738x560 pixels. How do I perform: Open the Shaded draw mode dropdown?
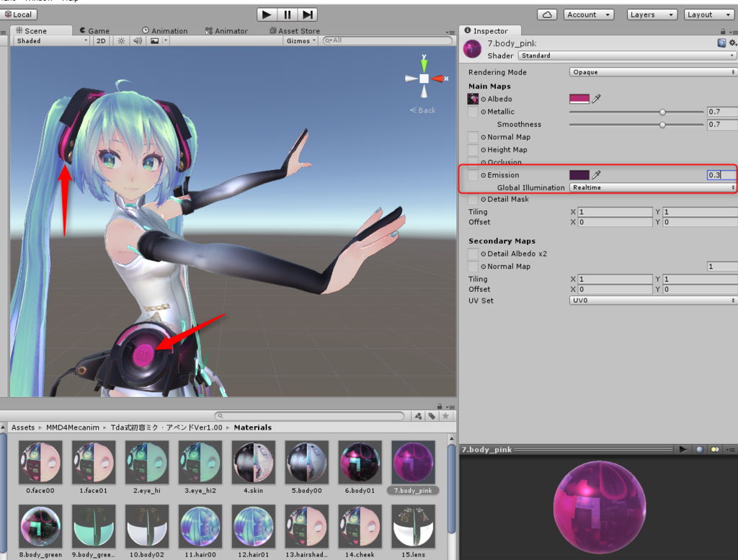[52, 41]
